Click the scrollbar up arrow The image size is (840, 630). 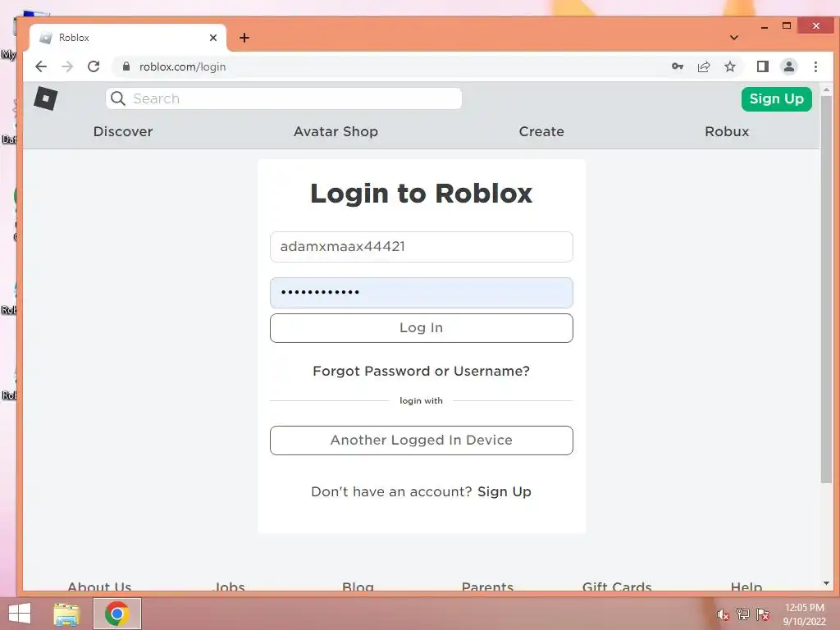point(826,89)
